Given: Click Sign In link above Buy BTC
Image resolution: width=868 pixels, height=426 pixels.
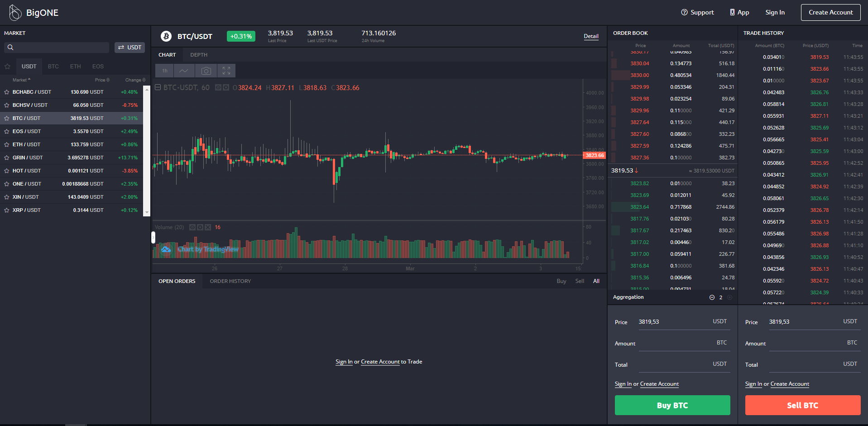Looking at the screenshot, I should tap(623, 384).
